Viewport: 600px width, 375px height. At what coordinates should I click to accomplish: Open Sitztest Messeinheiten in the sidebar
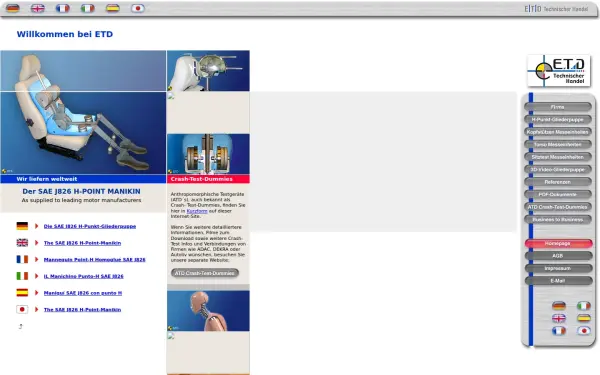point(558,157)
